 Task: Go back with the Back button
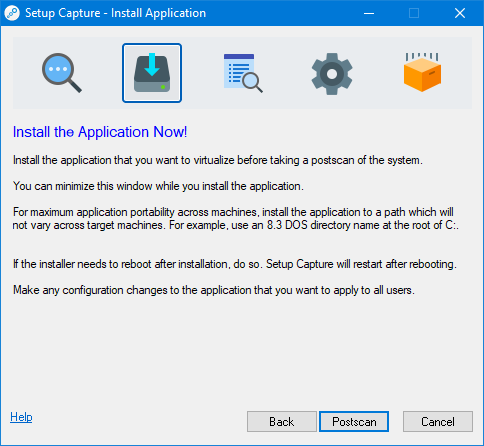(282, 422)
